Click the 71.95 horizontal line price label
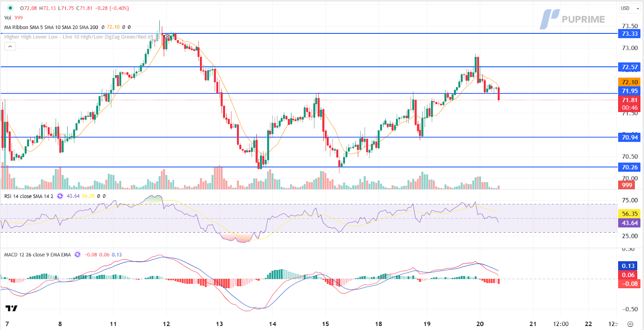The image size is (644, 330). coord(629,91)
